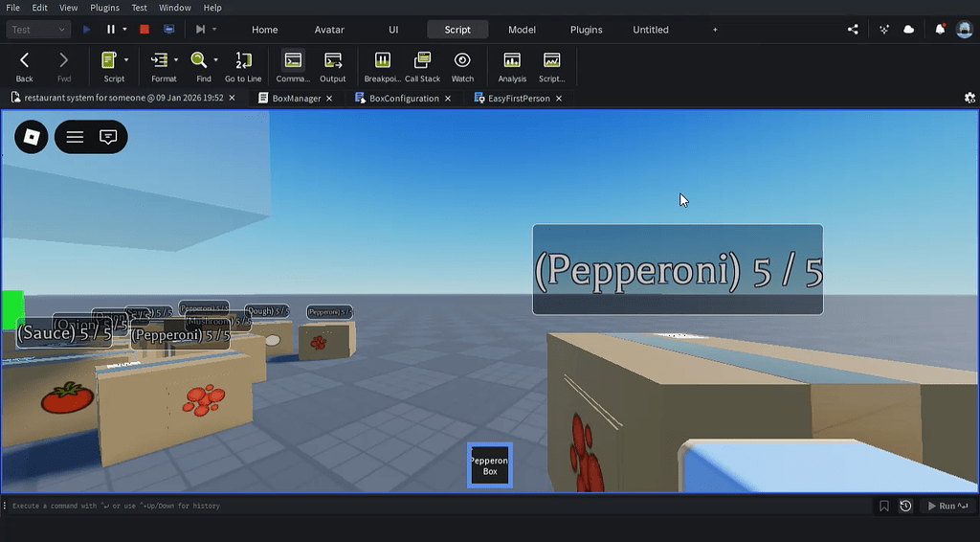Open the Edit menu
980x542 pixels.
pyautogui.click(x=39, y=8)
